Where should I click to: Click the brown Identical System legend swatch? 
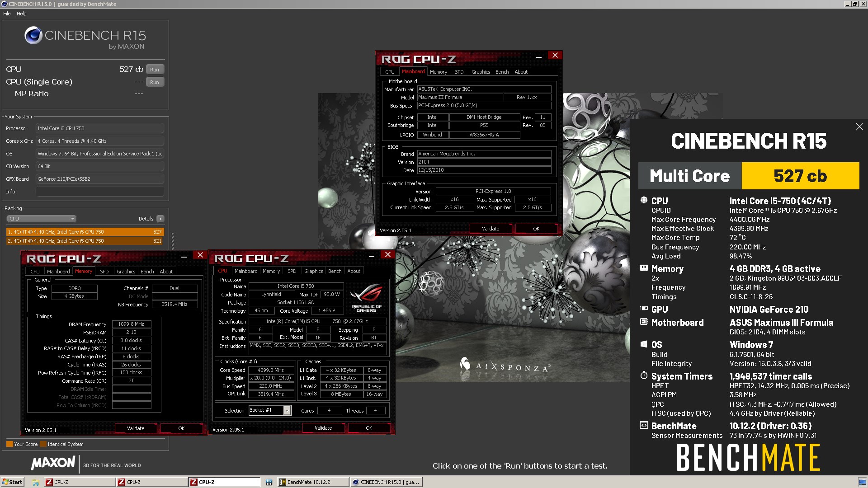[x=43, y=444]
